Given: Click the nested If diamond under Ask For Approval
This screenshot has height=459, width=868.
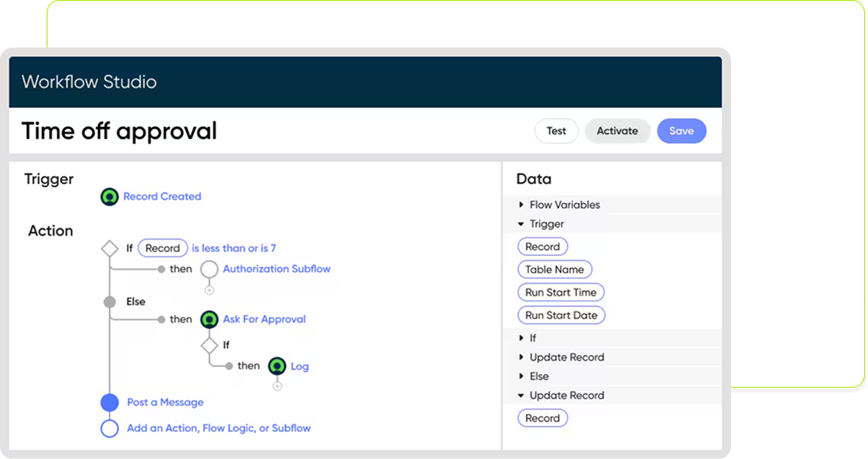Looking at the screenshot, I should click(209, 346).
